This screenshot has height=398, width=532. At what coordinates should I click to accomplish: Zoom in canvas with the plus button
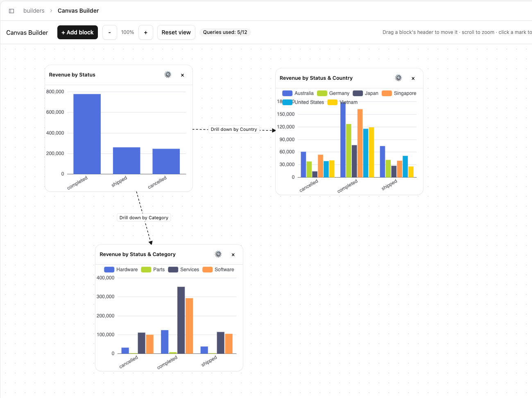(x=146, y=32)
